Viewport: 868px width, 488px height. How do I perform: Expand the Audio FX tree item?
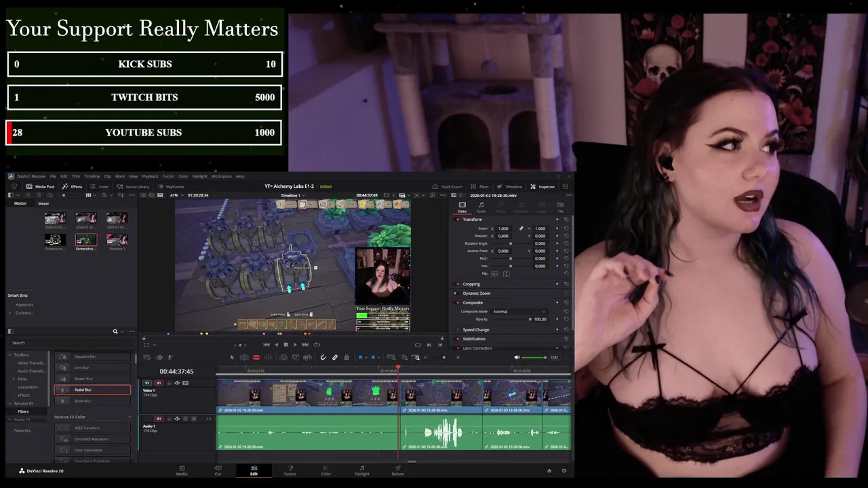pyautogui.click(x=10, y=420)
